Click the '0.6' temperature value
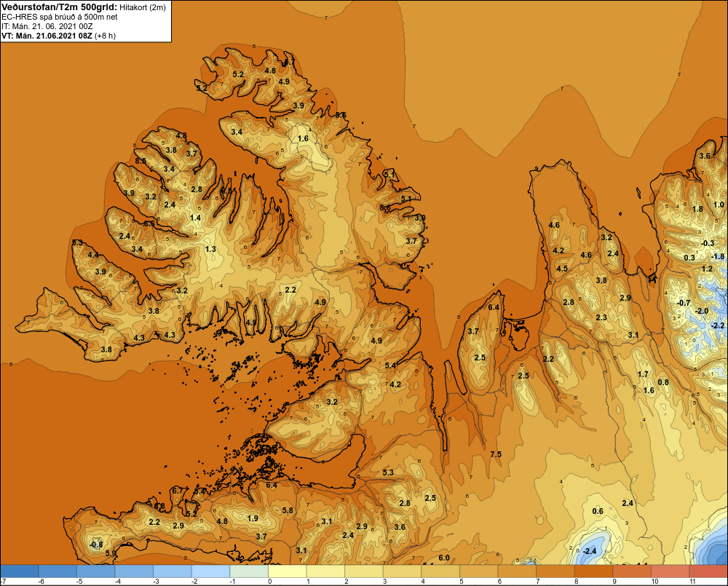Viewport: 728px width, 586px height. 598,511
